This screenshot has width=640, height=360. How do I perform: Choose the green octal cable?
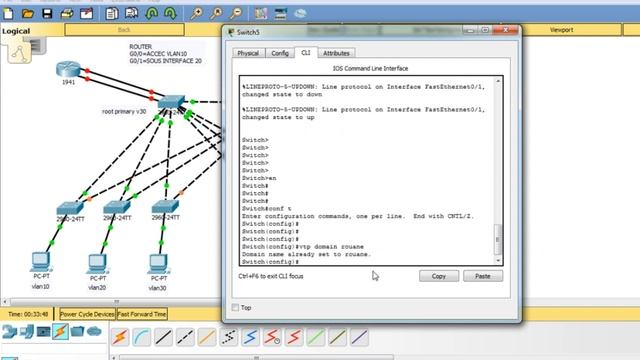(316, 338)
